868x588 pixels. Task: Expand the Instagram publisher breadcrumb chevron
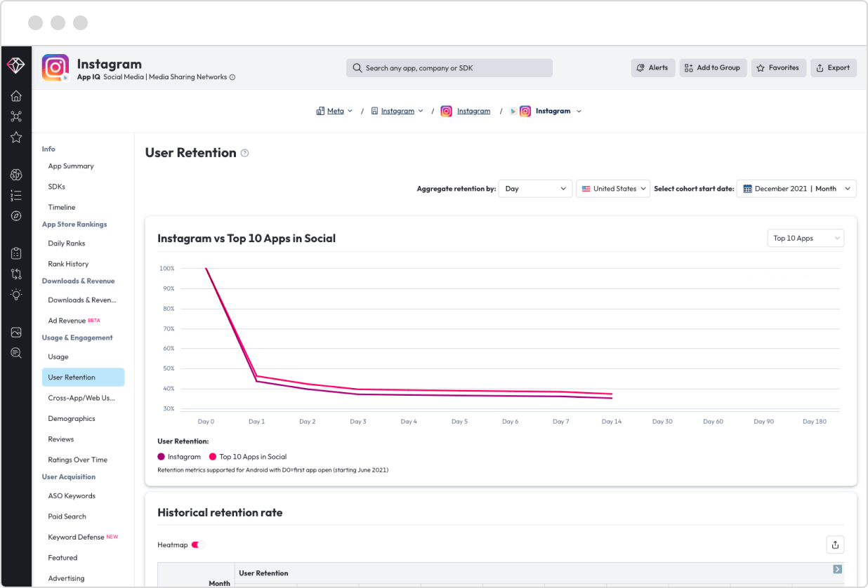[x=421, y=111]
